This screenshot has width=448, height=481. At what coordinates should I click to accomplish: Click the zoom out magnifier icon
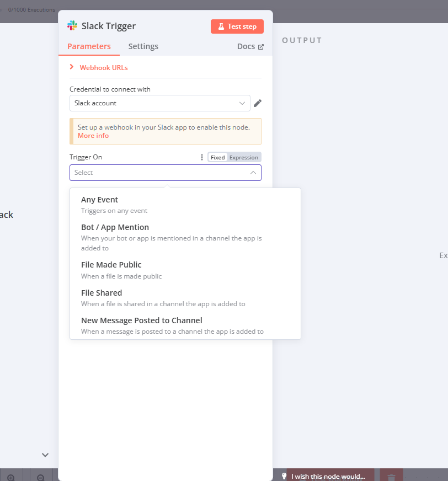(41, 477)
